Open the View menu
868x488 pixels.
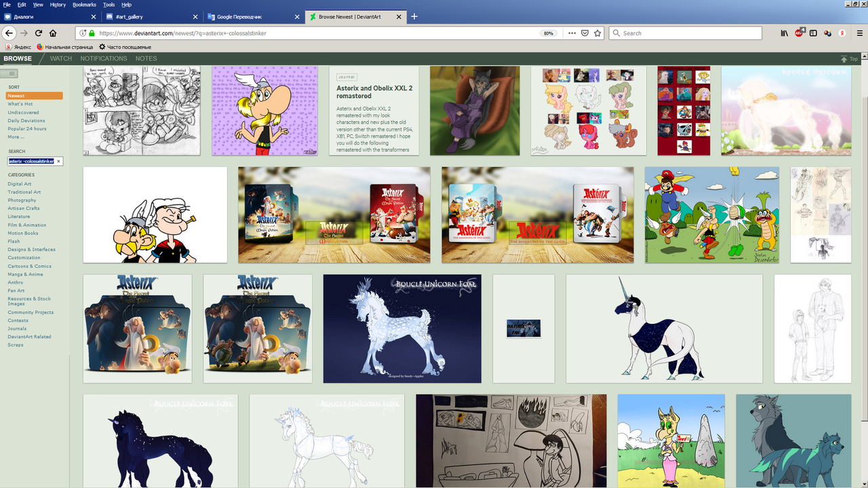click(39, 4)
